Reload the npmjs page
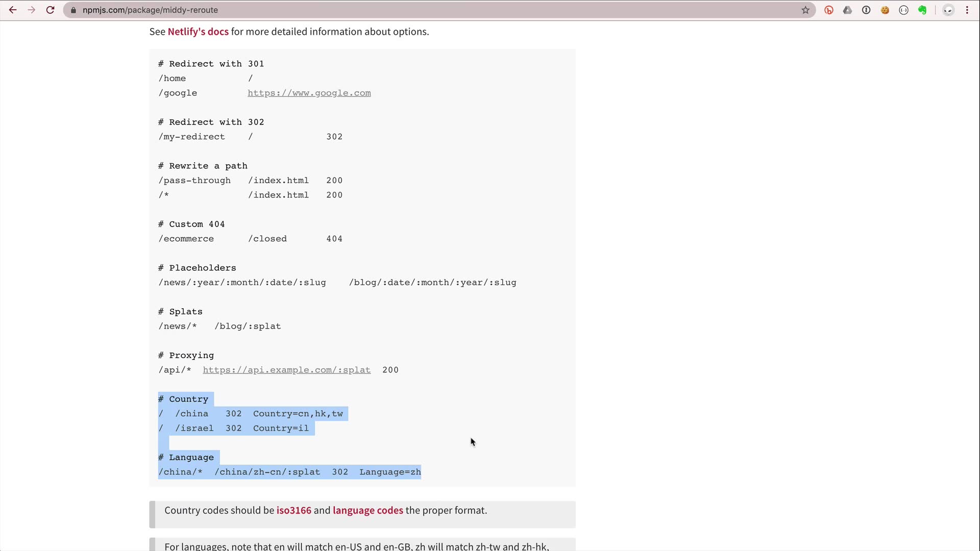Viewport: 980px width, 551px height. click(x=50, y=10)
